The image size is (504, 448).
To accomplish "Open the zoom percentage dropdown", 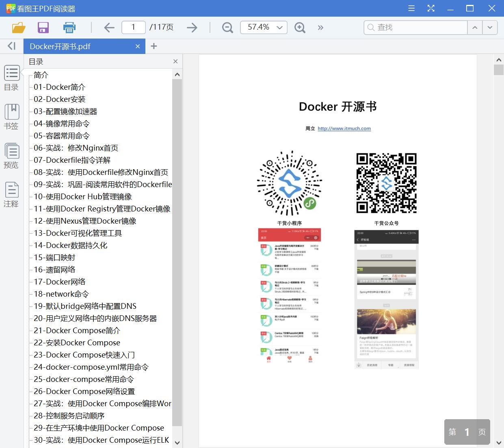I will [279, 28].
